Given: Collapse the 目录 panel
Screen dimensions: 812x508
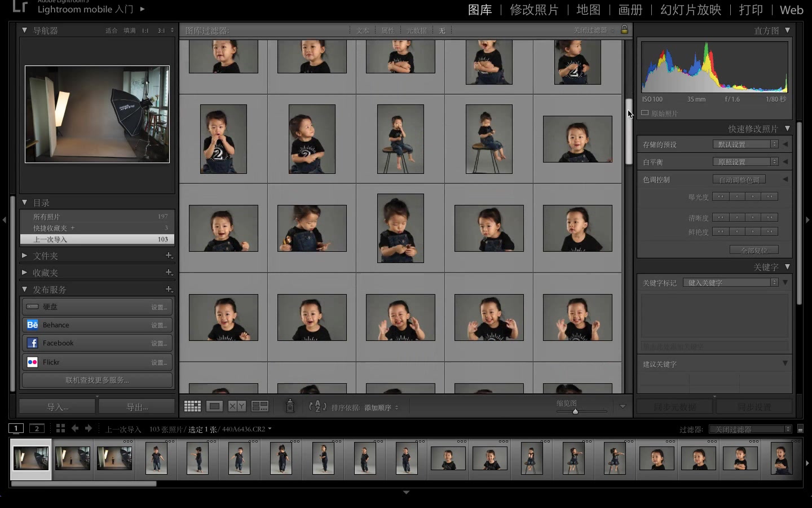Looking at the screenshot, I should [x=24, y=202].
